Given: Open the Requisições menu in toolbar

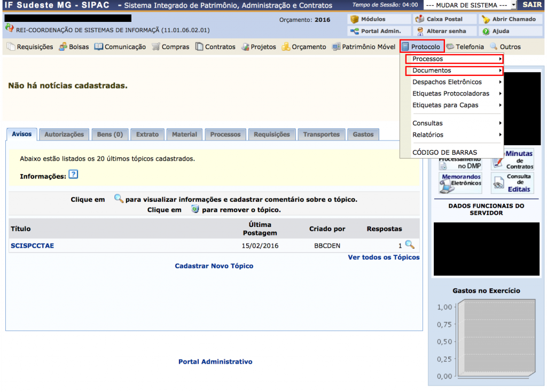Looking at the screenshot, I should [x=30, y=47].
